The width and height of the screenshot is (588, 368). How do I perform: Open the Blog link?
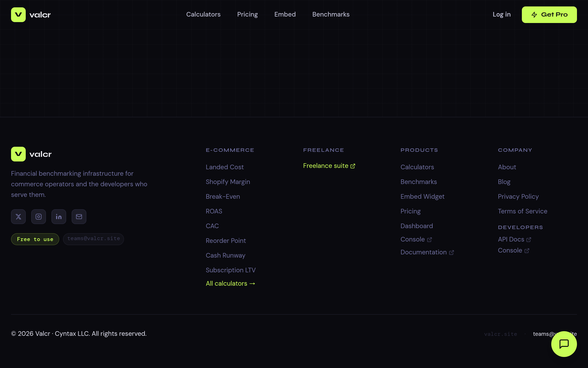click(504, 182)
